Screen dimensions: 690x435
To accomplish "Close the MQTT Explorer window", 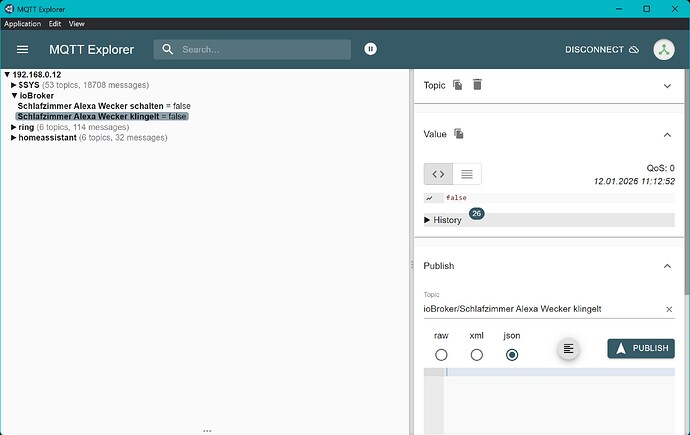I will pos(675,9).
